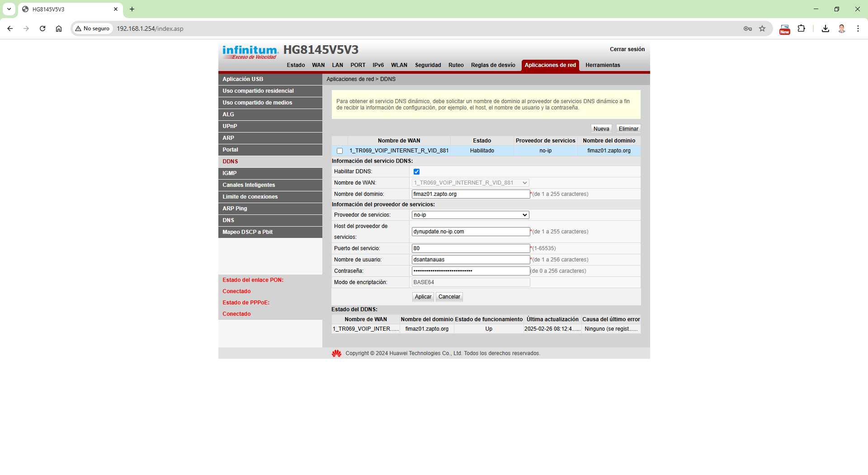The width and height of the screenshot is (868, 475).
Task: Click the Huawei logo in the footer
Action: [336, 353]
